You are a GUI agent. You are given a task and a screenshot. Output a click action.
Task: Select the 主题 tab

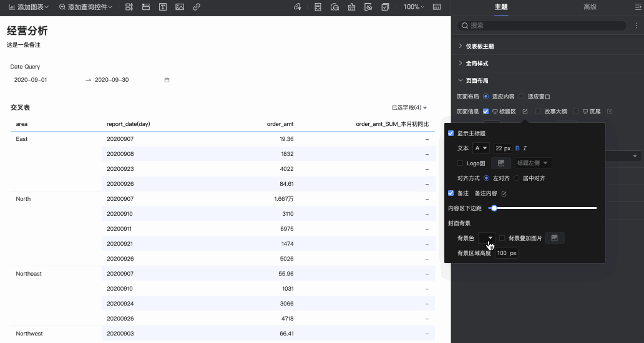(501, 7)
